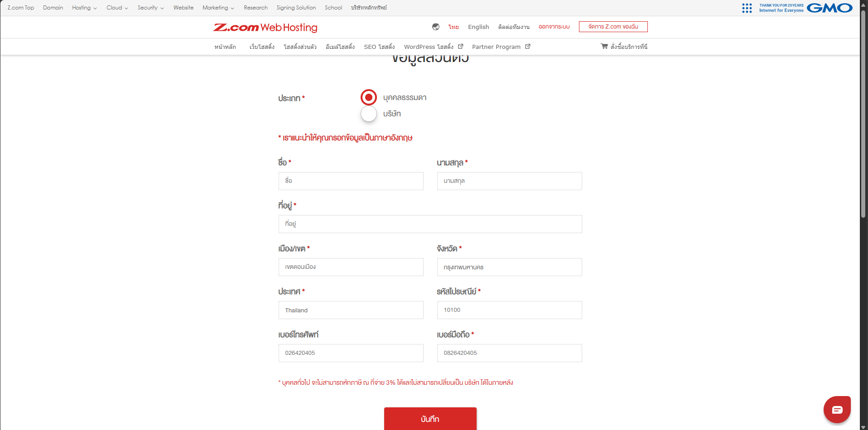
Task: Expand the Security top menu
Action: 151,8
